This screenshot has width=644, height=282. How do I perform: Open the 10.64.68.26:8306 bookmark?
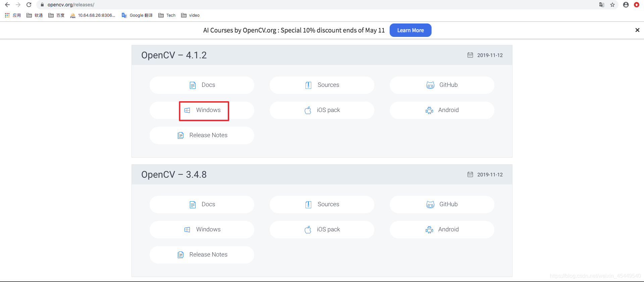(x=93, y=15)
